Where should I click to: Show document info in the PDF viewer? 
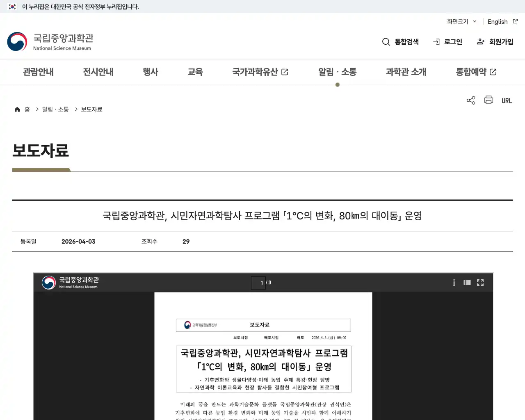454,283
